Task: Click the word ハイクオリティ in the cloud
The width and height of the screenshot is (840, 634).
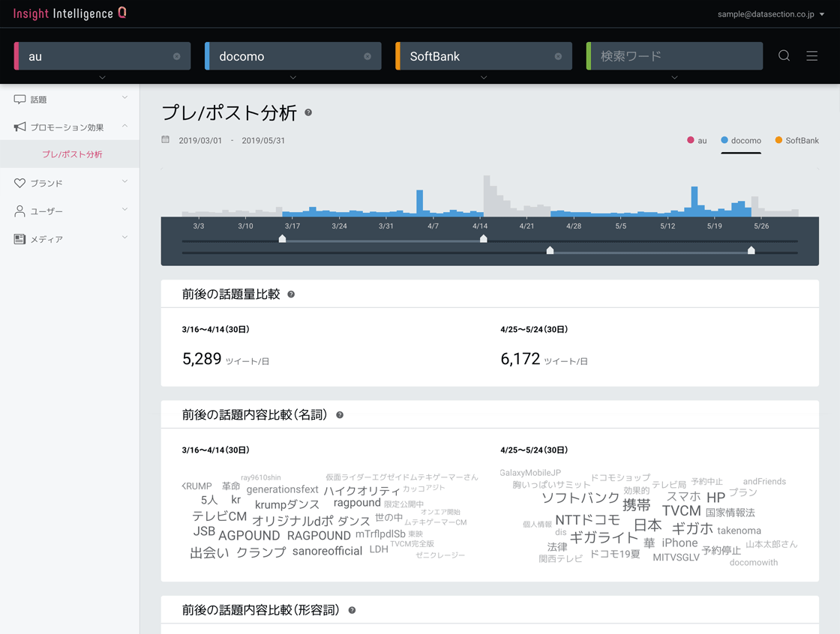Action: tap(361, 491)
